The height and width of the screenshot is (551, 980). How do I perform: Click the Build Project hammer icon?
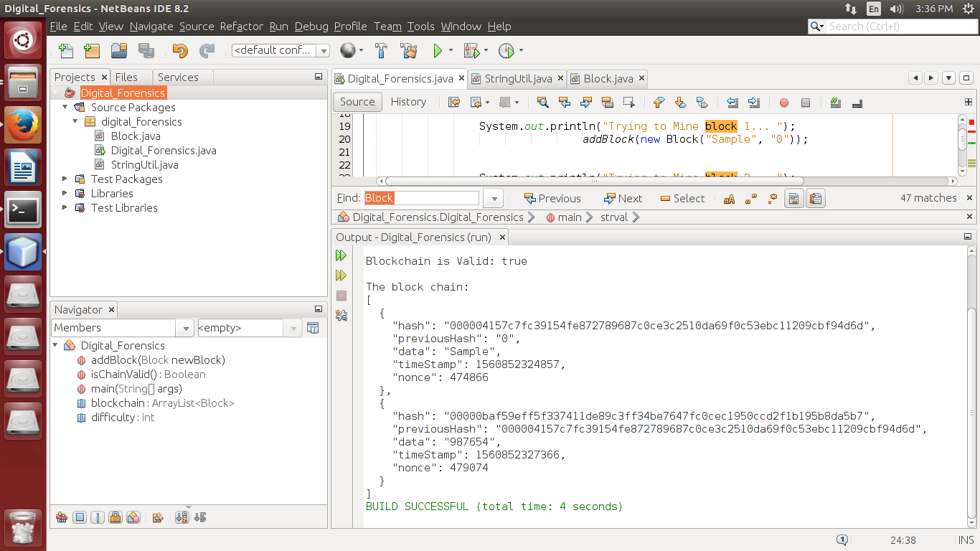(382, 51)
